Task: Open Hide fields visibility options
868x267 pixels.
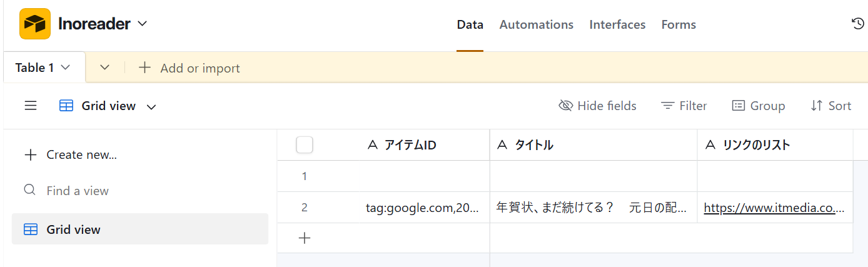Action: [x=597, y=106]
